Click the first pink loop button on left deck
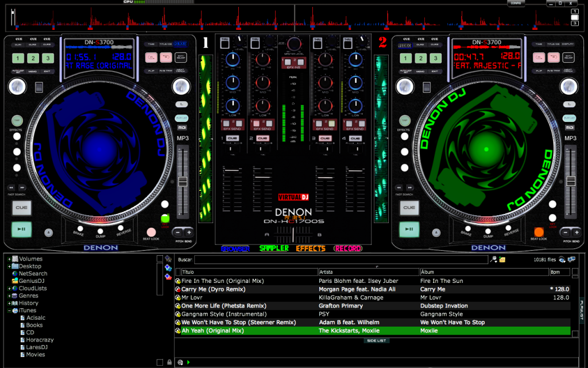The image size is (588, 368). pyautogui.click(x=151, y=58)
